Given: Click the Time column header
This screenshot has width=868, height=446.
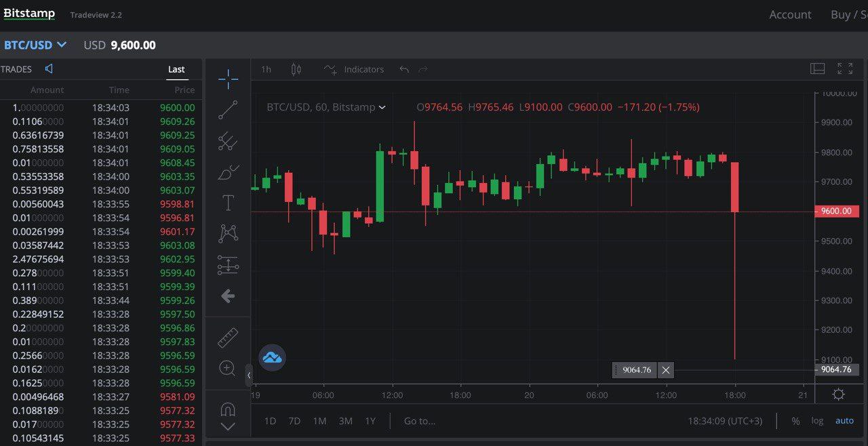Looking at the screenshot, I should 119,89.
